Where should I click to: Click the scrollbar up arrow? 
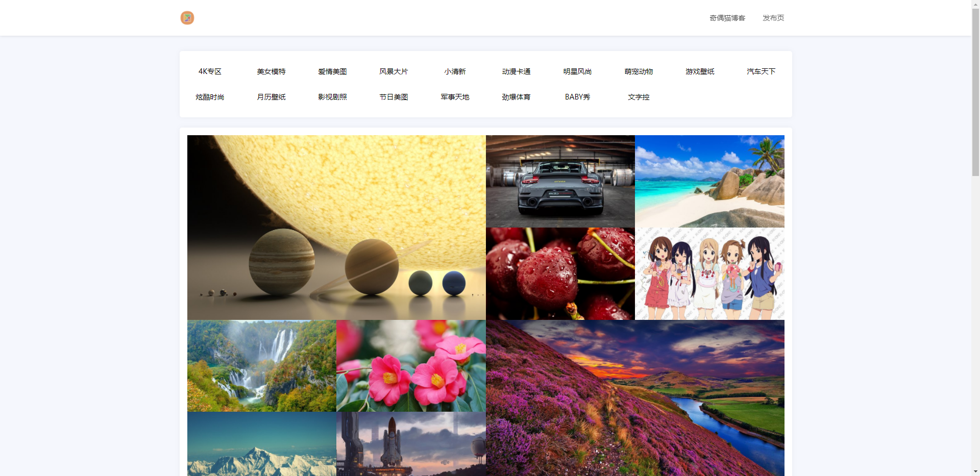click(x=975, y=4)
